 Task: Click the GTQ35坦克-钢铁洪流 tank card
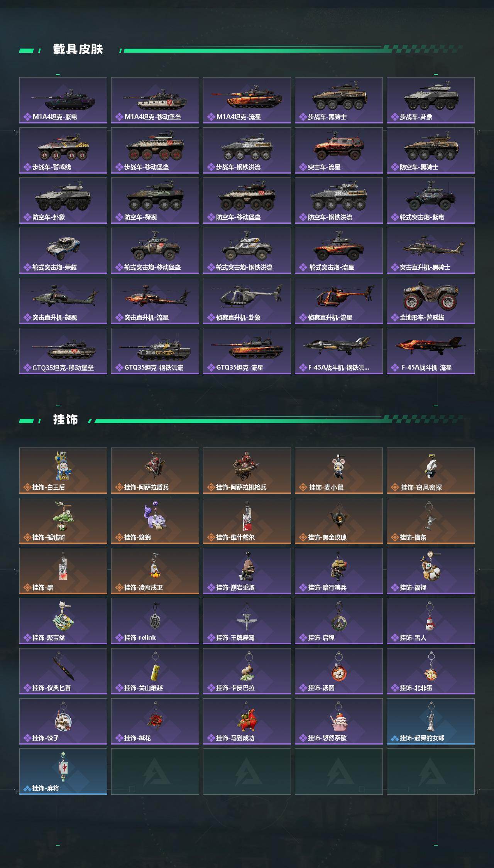(x=155, y=351)
